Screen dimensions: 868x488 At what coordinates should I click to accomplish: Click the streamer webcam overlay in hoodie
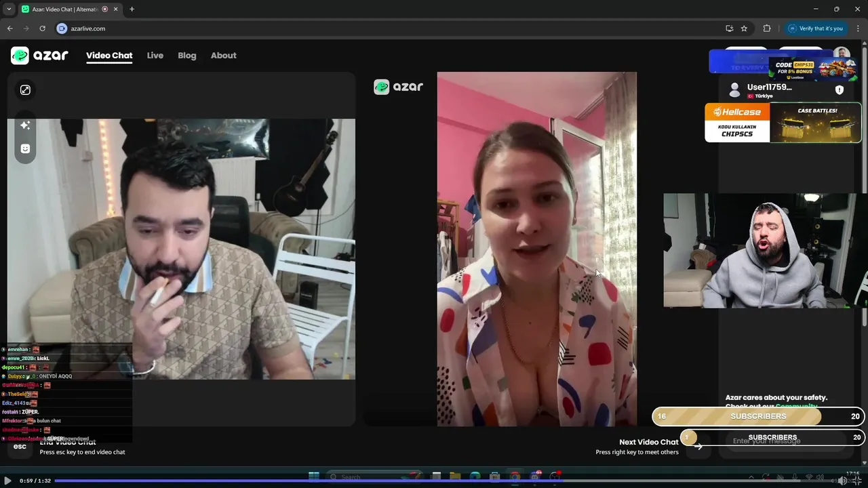pos(766,250)
